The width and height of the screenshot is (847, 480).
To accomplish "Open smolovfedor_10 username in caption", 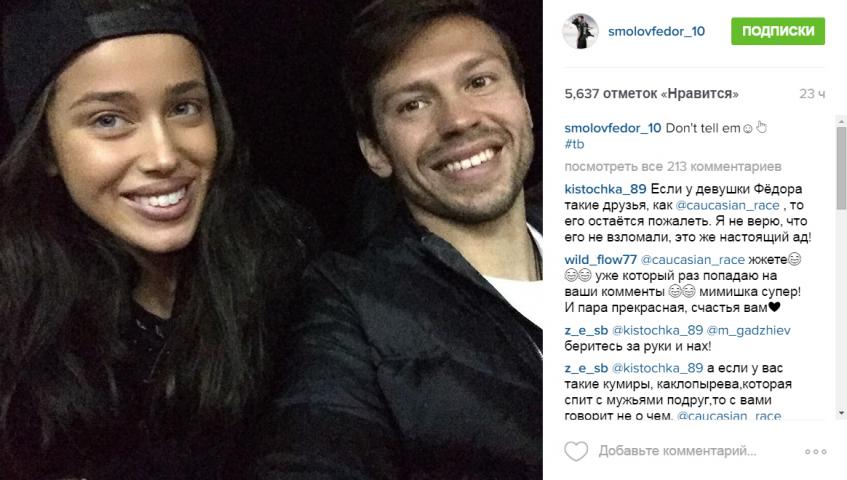I will 613,128.
